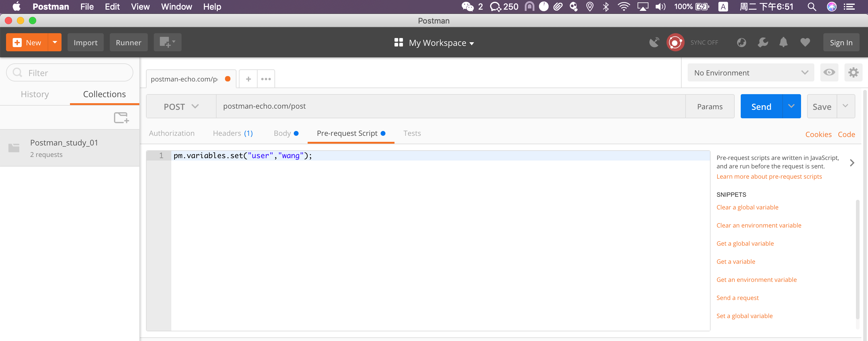868x341 pixels.
Task: Click the request URL field
Action: pos(451,106)
